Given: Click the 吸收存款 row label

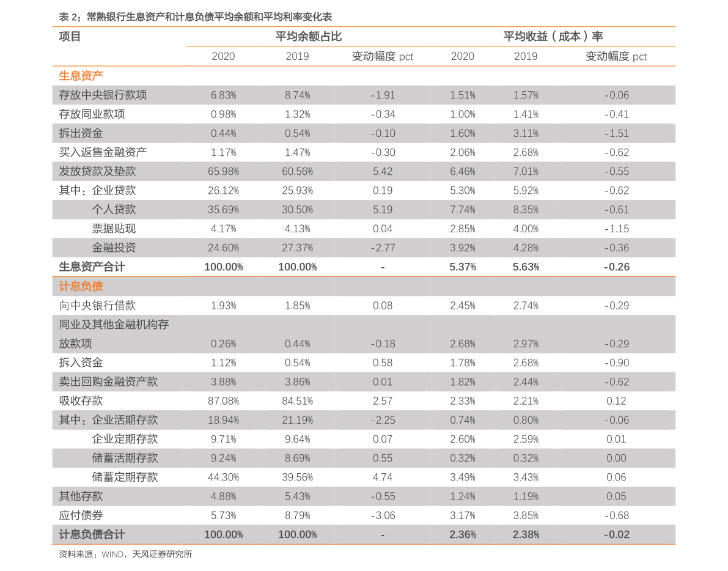Looking at the screenshot, I should [81, 401].
